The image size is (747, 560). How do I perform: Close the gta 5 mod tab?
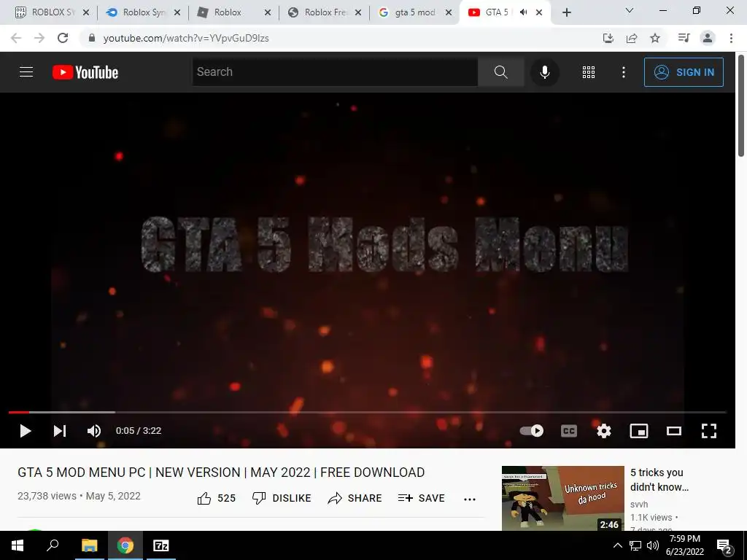[449, 12]
